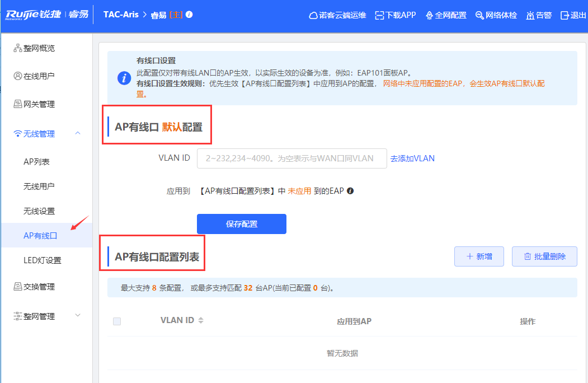Click 去添加VLAN link
The width and height of the screenshot is (588, 383).
[412, 158]
